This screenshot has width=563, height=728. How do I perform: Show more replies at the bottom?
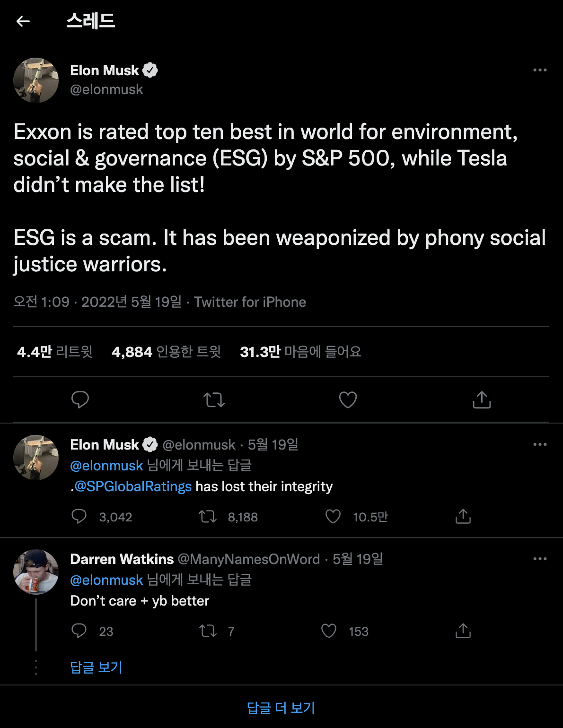coord(281,708)
